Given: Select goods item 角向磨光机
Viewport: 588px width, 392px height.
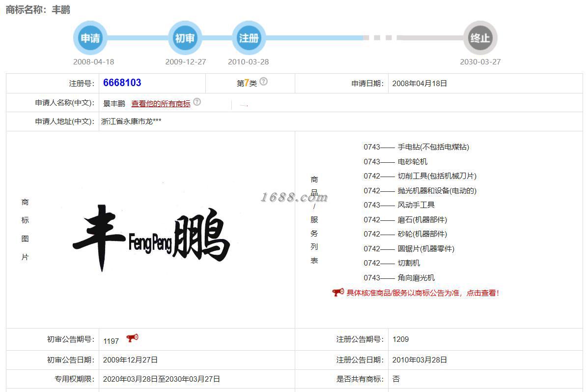Looking at the screenshot, I should click(x=416, y=277).
